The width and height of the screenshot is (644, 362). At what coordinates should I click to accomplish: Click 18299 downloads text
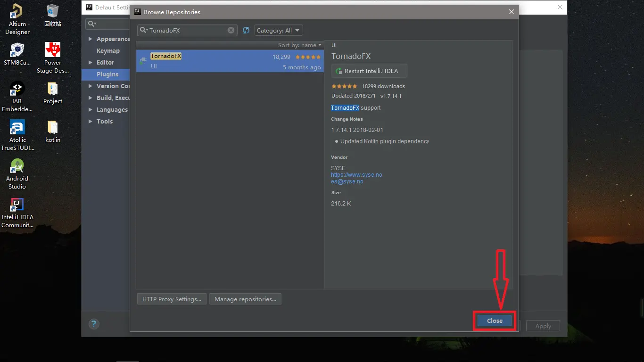coord(383,86)
